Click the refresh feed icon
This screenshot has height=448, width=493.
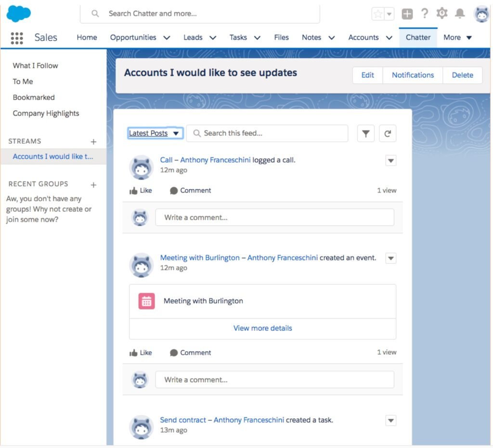(x=388, y=133)
